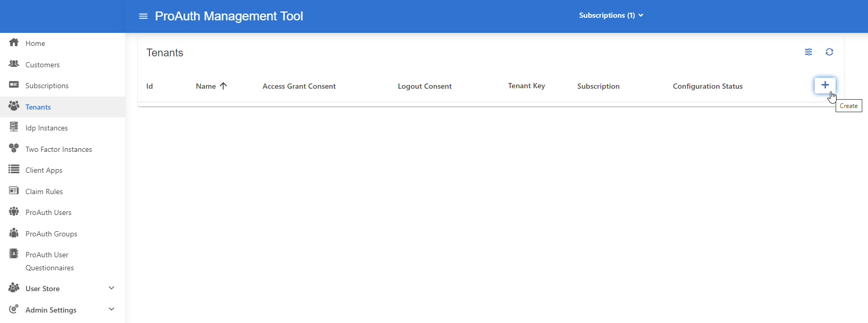Click the plus Create tenant button
Screen dimensions: 868x323
coord(825,85)
